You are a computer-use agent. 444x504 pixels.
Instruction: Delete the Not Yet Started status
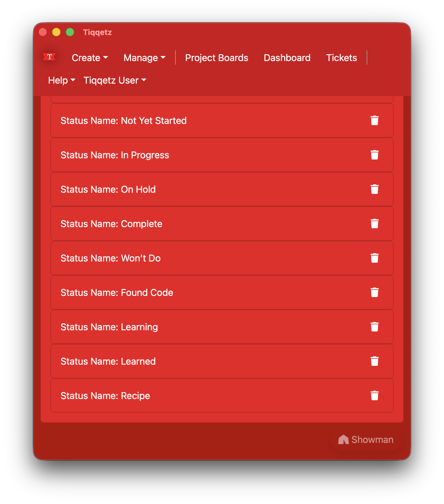tap(374, 120)
